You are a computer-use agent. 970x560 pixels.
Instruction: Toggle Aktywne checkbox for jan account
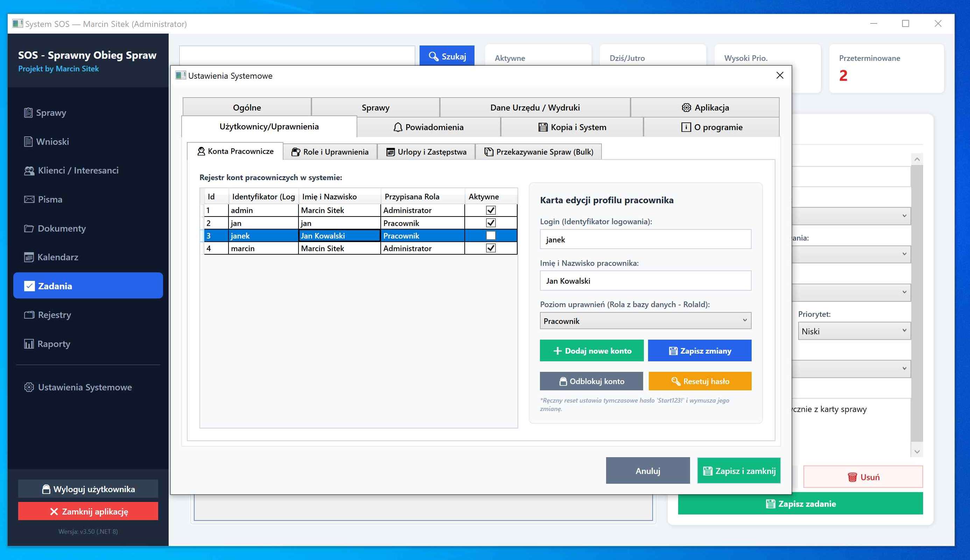pos(491,223)
